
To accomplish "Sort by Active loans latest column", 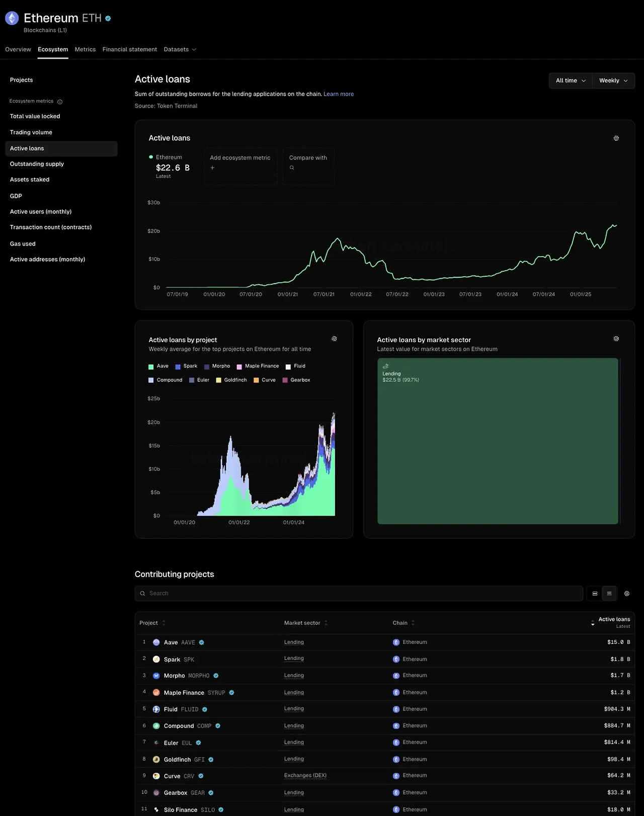I will [611, 623].
